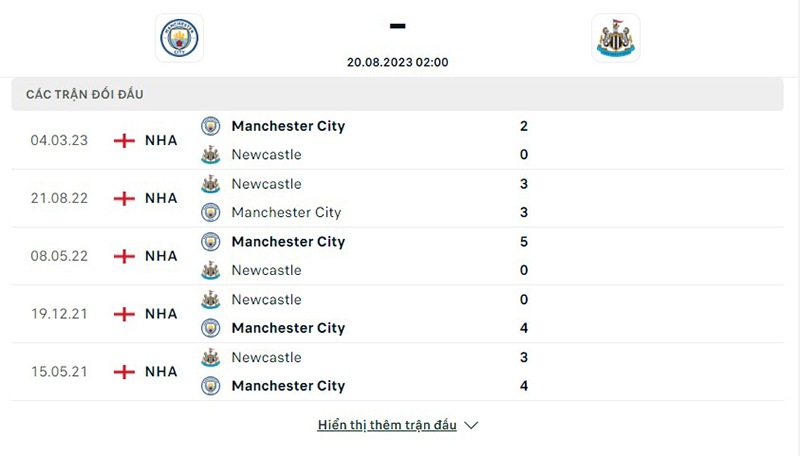The height and width of the screenshot is (456, 800).
Task: Click England flag on 08.05.22 match
Action: (x=124, y=256)
